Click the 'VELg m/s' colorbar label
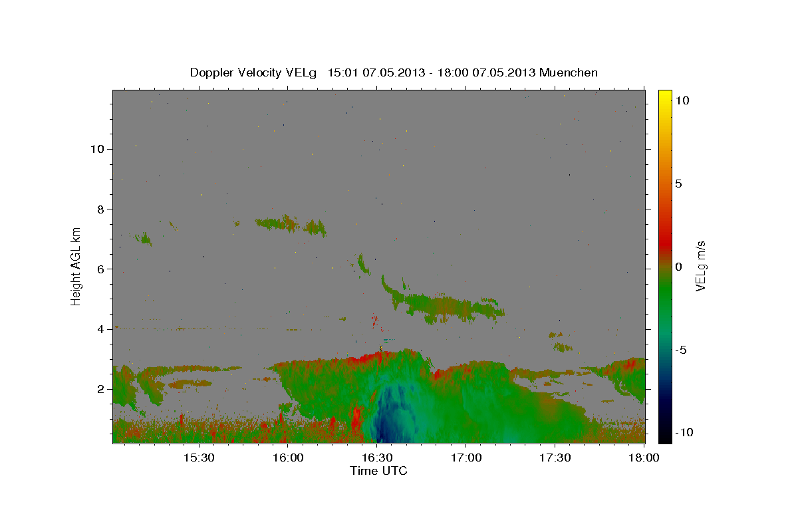 (x=700, y=265)
